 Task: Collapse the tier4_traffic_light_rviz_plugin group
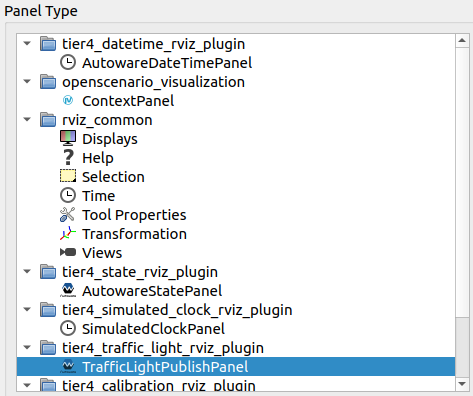pyautogui.click(x=27, y=347)
